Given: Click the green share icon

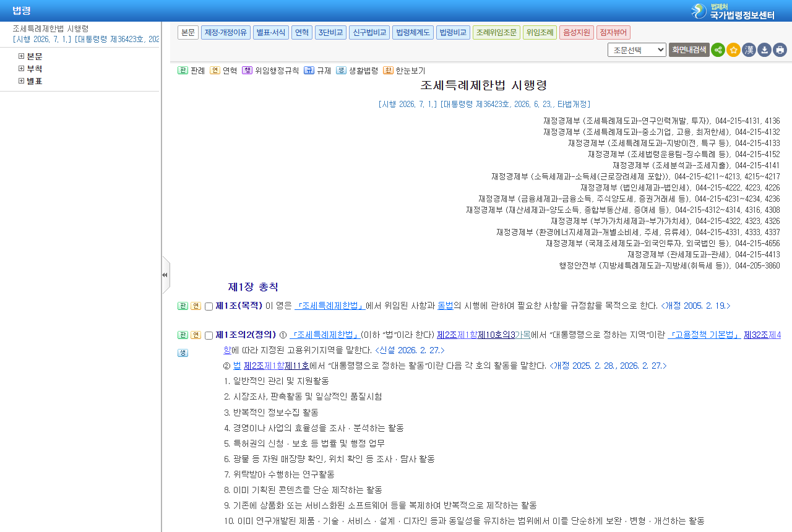Looking at the screenshot, I should (718, 50).
